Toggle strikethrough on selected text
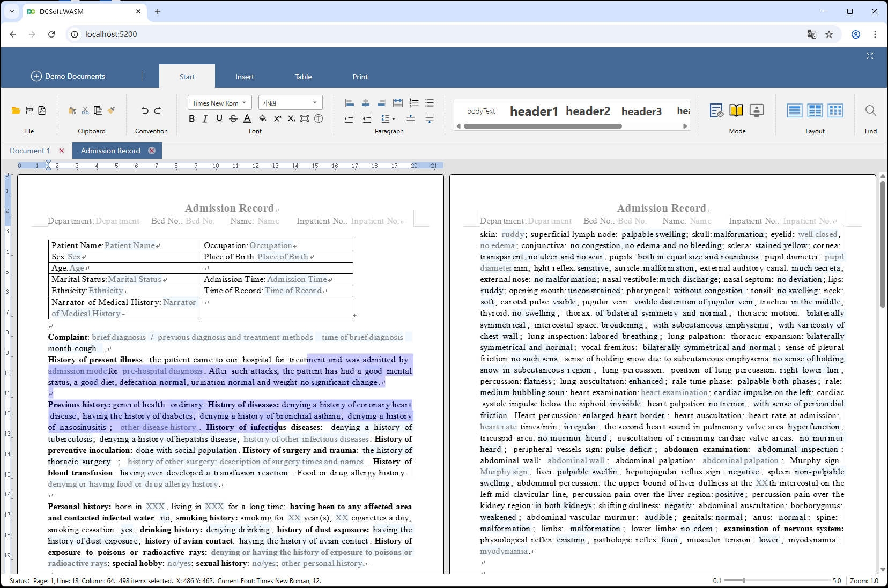Screen dimensions: 888x588 click(233, 118)
